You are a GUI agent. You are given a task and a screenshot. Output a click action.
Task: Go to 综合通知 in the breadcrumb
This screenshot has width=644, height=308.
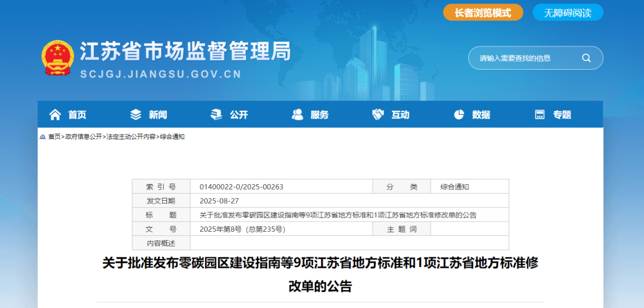click(172, 136)
